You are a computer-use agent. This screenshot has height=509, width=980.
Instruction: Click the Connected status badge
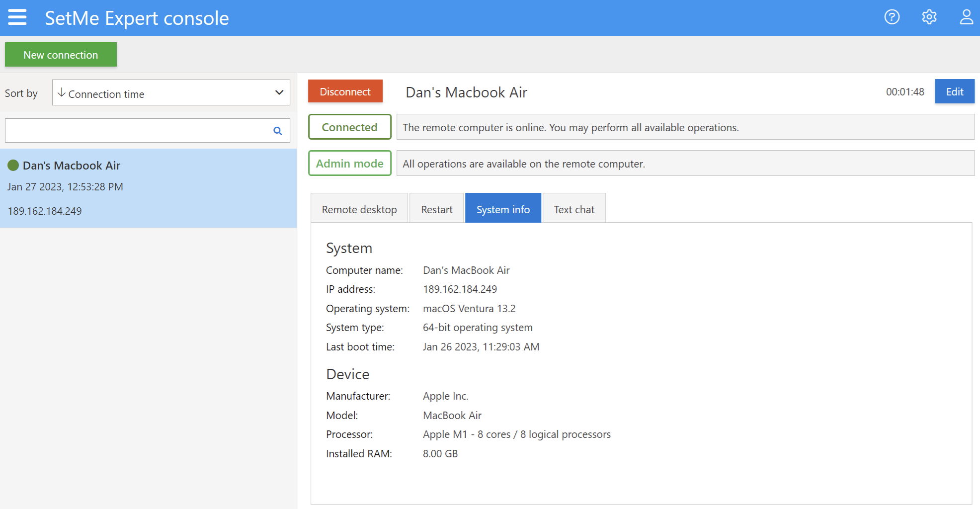350,127
